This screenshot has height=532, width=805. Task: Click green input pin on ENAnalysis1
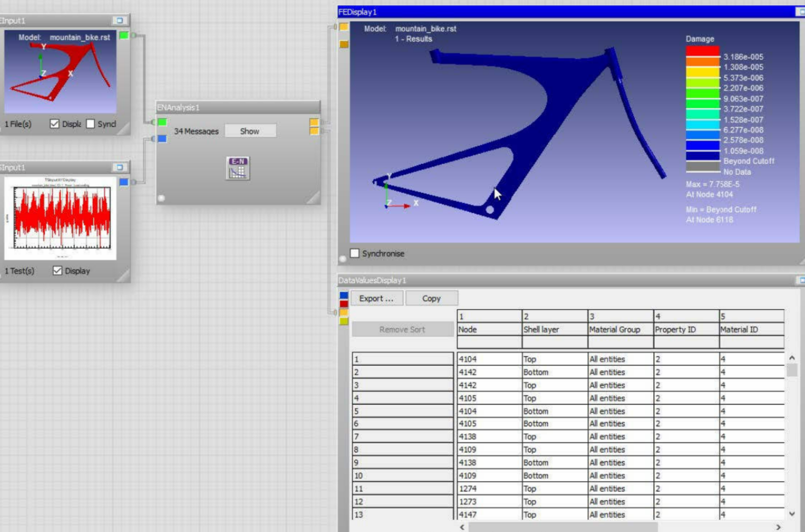point(162,122)
